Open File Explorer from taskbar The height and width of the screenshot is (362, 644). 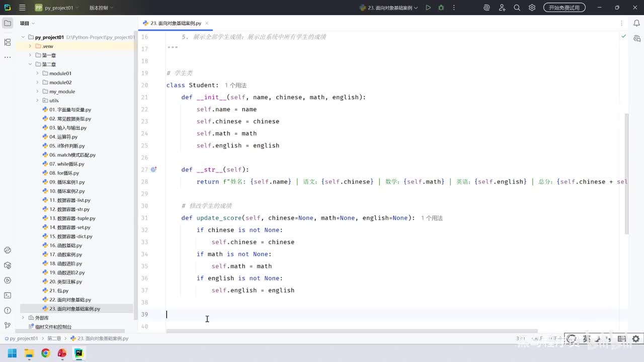click(29, 353)
